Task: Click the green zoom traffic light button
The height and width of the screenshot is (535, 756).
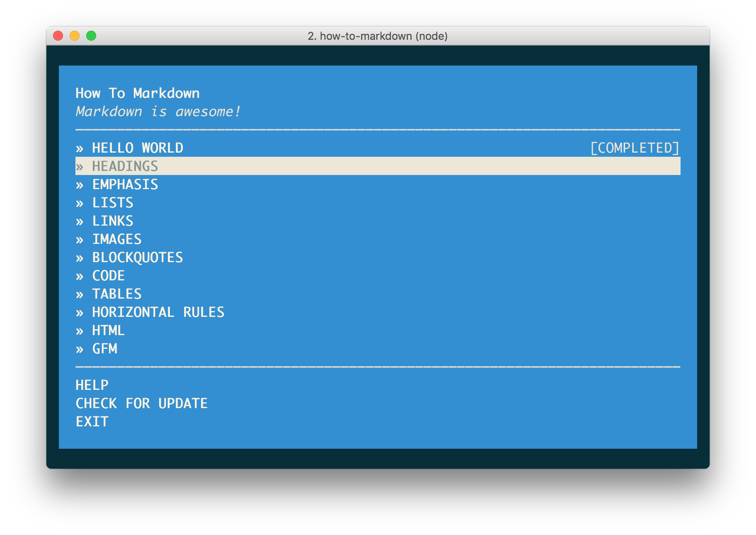Action: pos(91,36)
